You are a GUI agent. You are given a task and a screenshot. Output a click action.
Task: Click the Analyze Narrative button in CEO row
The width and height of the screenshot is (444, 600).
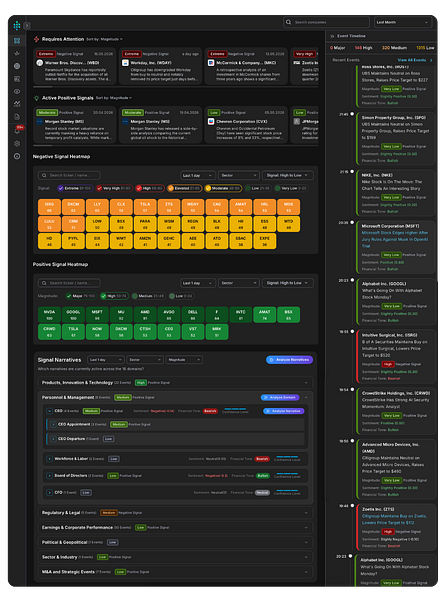pos(284,411)
